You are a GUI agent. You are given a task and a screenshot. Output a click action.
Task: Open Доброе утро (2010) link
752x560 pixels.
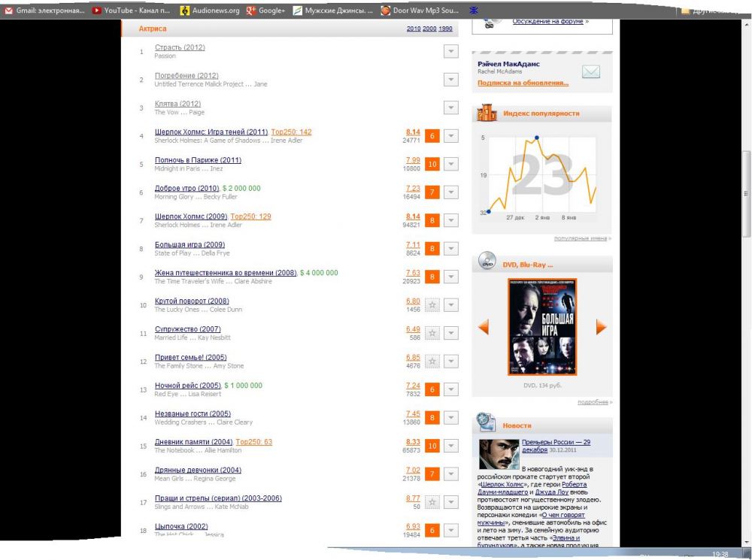187,189
